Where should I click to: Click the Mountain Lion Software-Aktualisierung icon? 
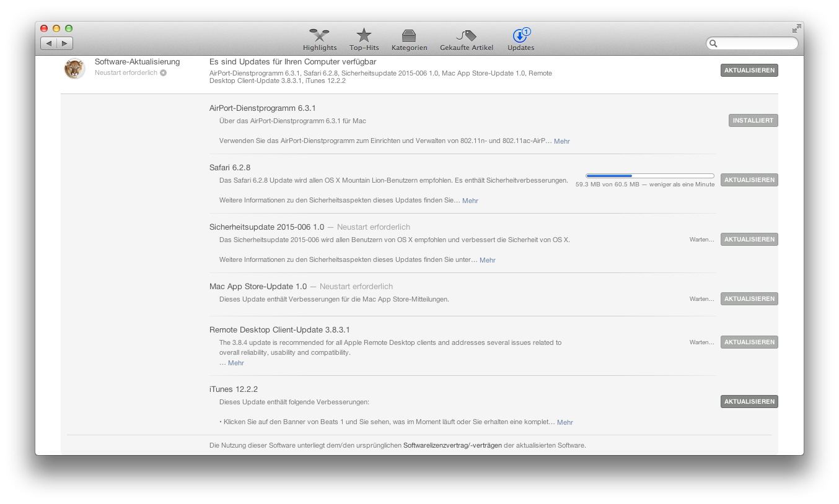point(74,69)
